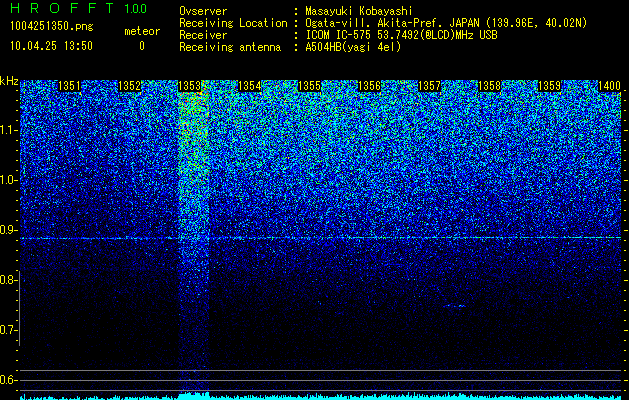The height and width of the screenshot is (400, 629).
Task: Click the 0.8 frequency axis label
Action: tap(8, 280)
